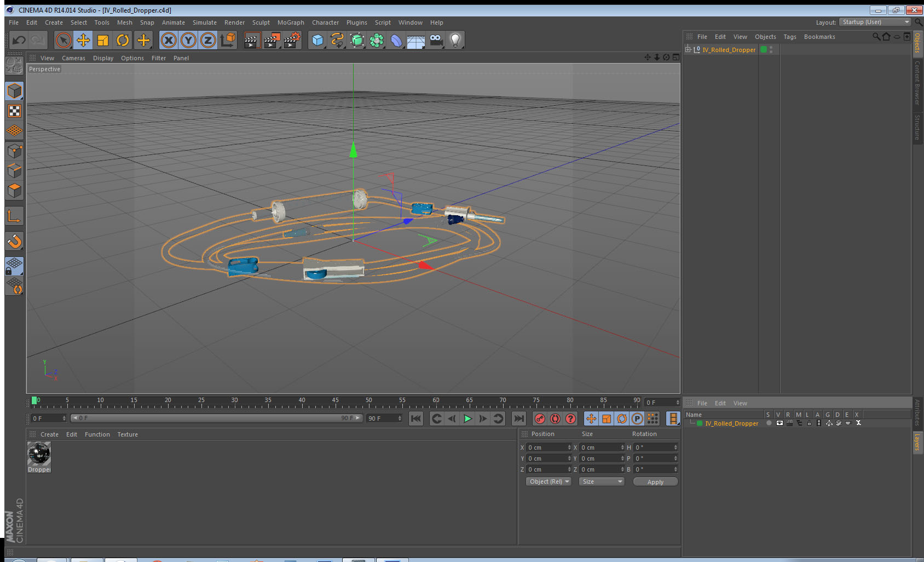Screen dimensions: 924x562
Task: Open the Layers vertical tab
Action: click(x=917, y=441)
